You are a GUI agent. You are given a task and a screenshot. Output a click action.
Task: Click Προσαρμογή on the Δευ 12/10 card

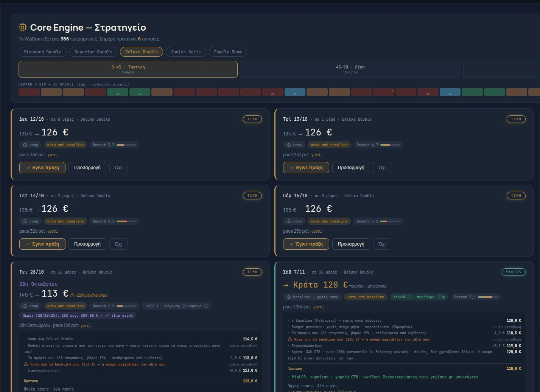(87, 168)
